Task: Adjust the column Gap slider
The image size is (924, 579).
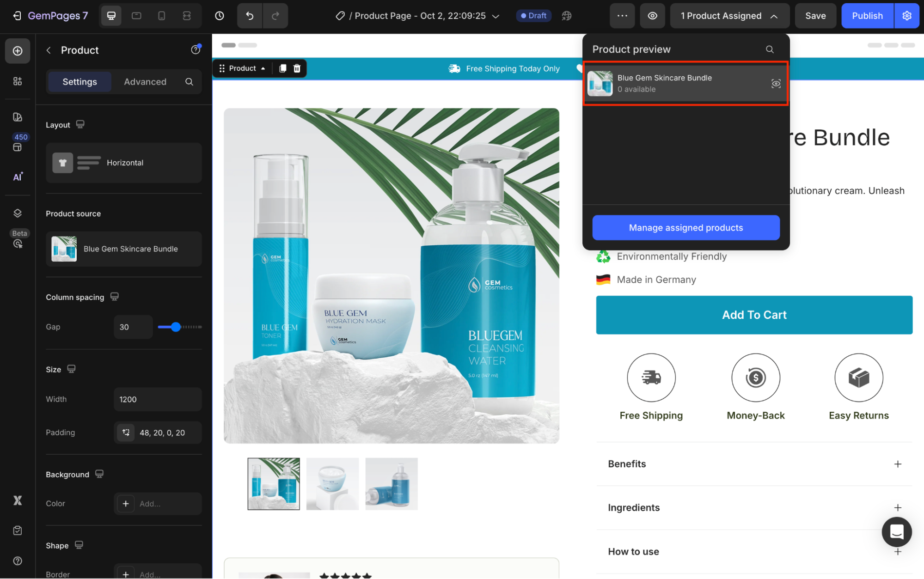Action: point(176,327)
